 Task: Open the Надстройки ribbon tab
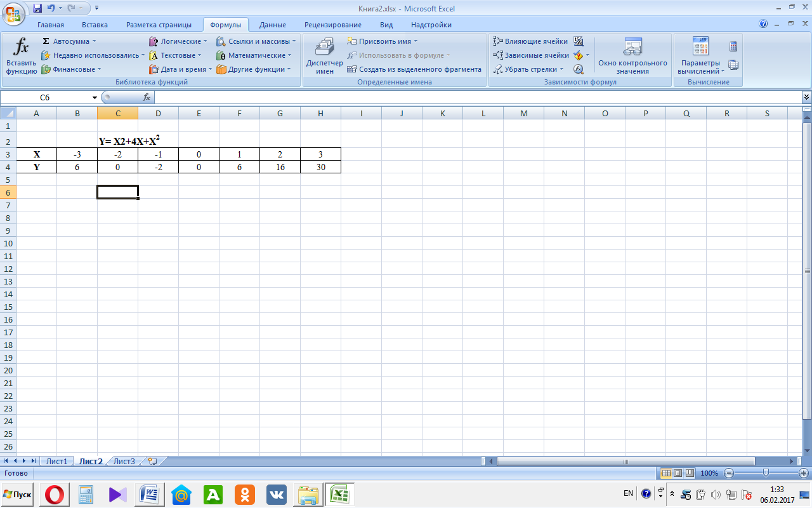click(x=431, y=25)
